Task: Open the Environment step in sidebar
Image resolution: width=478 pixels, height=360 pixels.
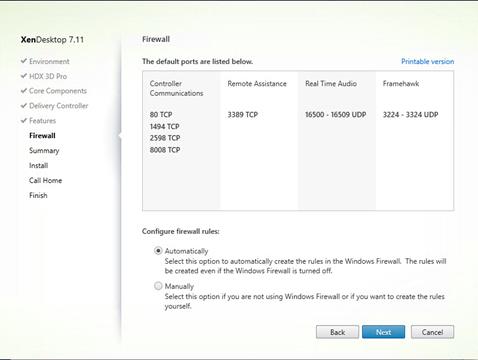Action: 49,61
